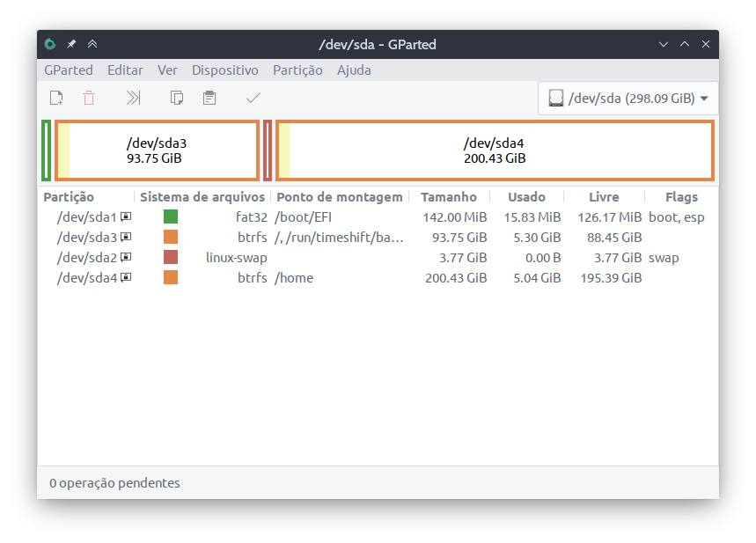Open the Editar menu
The width and height of the screenshot is (756, 543).
click(x=125, y=70)
